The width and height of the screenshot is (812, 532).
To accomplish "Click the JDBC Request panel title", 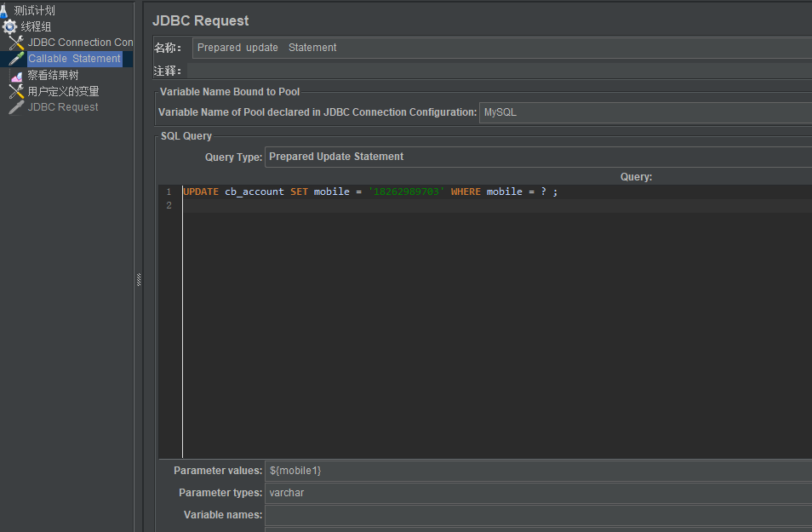I will point(200,20).
